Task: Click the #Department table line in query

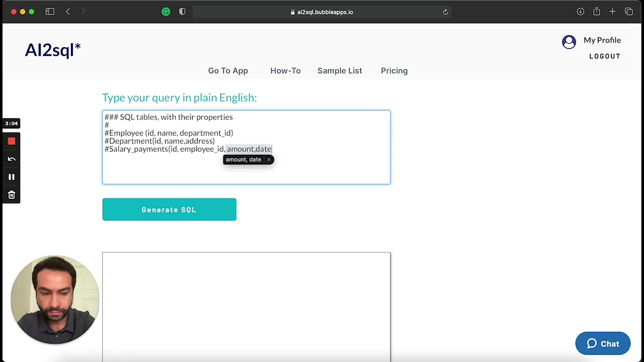Action: tap(159, 141)
